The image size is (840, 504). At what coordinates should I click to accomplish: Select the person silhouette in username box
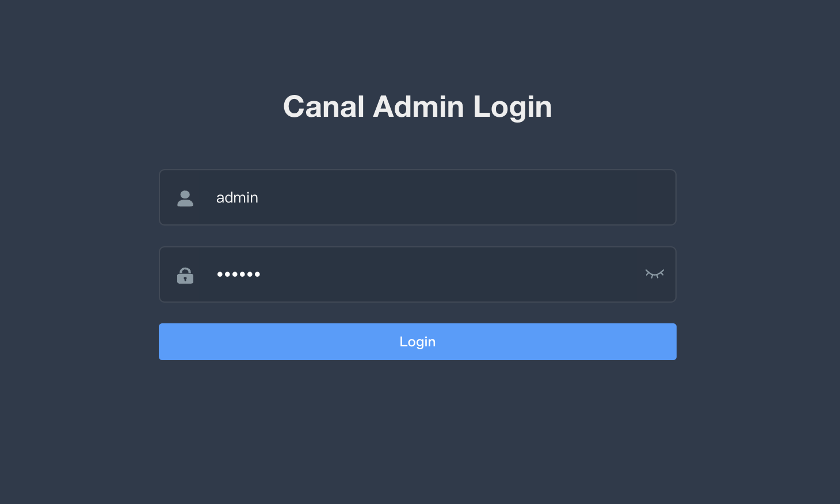pos(185,198)
